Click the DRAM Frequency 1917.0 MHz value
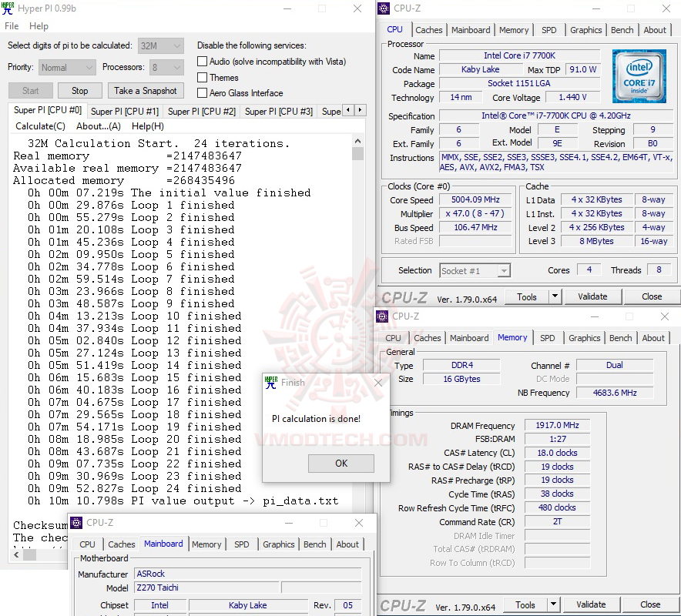 pos(557,426)
